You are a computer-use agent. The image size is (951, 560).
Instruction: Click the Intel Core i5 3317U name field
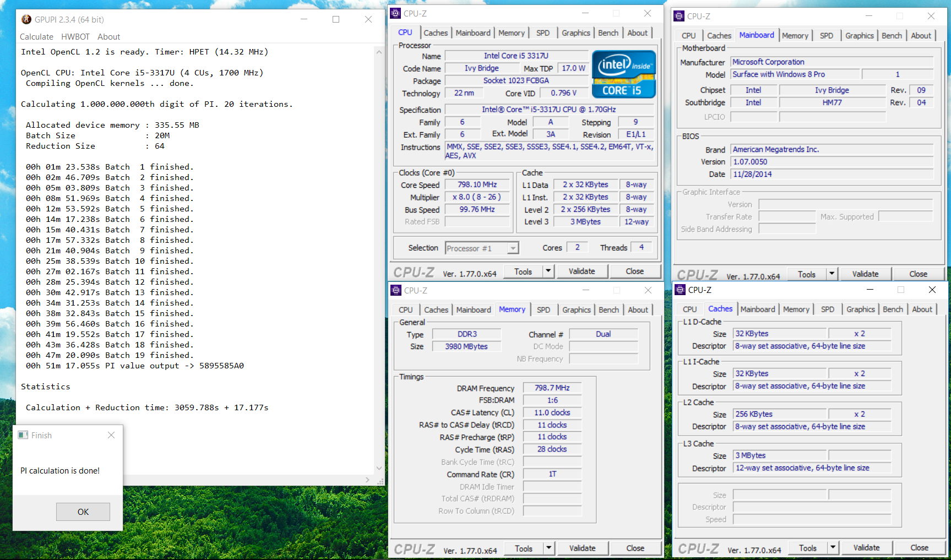[516, 56]
